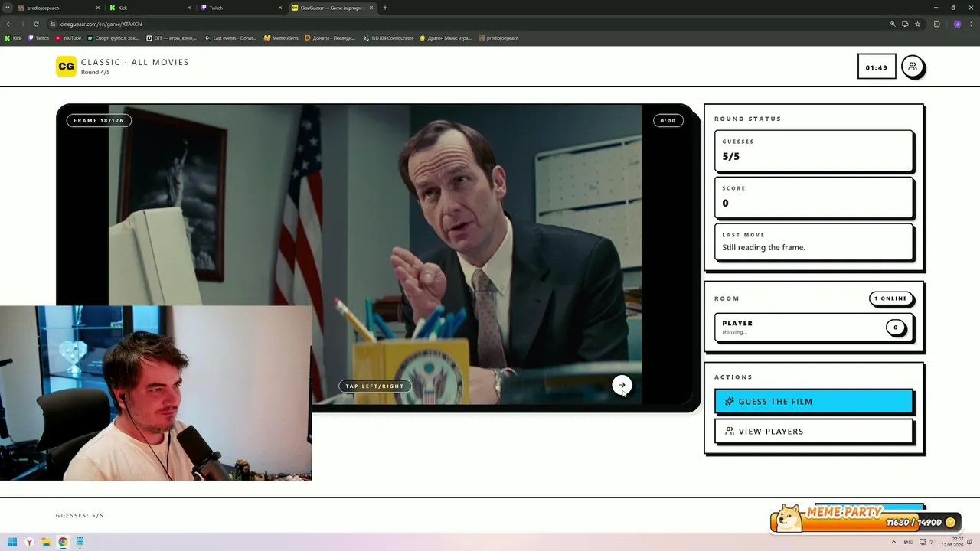This screenshot has width=980, height=551.
Task: Open a new browser tab
Action: [385, 8]
